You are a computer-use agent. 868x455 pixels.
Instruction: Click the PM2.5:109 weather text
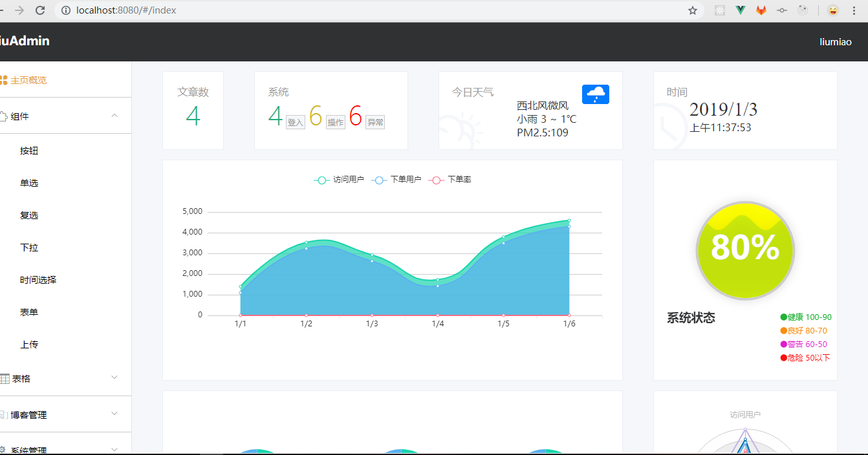[x=543, y=132]
